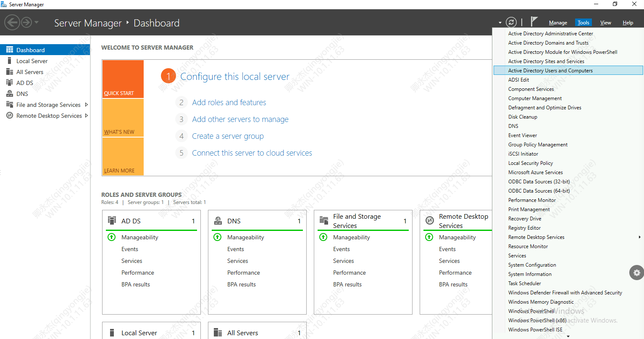Click AD DS icon in the sidebar
The image size is (644, 339).
click(x=10, y=82)
